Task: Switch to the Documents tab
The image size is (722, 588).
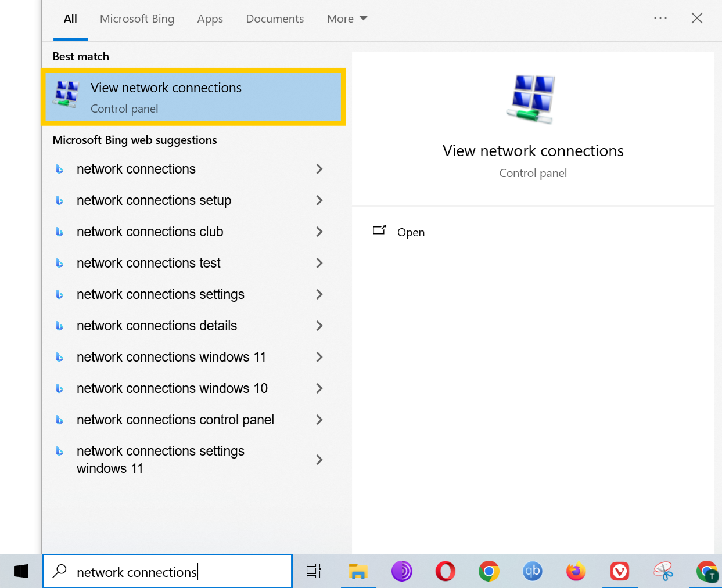Action: pyautogui.click(x=275, y=19)
